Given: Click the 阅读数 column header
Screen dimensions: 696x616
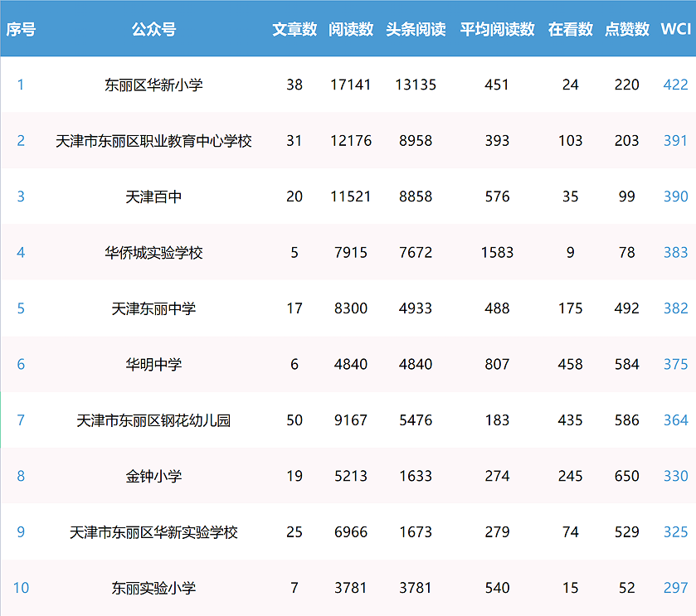Looking at the screenshot, I should click(351, 29).
